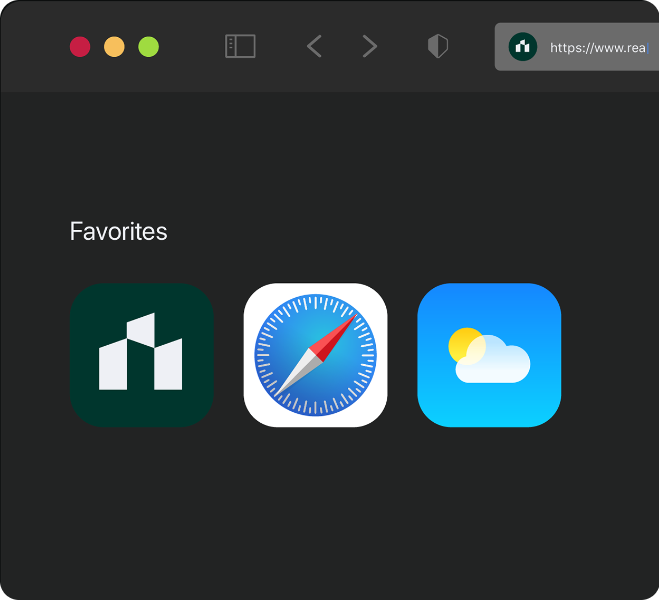Click the empty page area below the favorites

(330, 510)
